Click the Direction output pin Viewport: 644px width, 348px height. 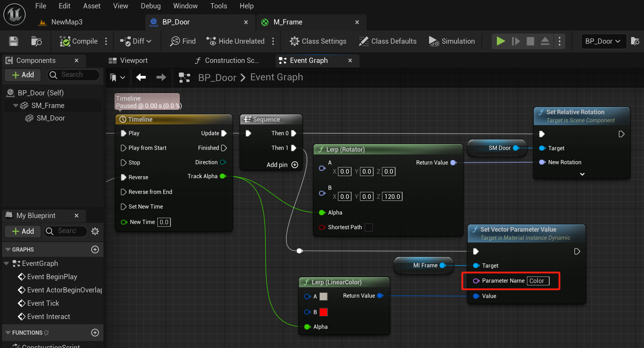point(223,162)
